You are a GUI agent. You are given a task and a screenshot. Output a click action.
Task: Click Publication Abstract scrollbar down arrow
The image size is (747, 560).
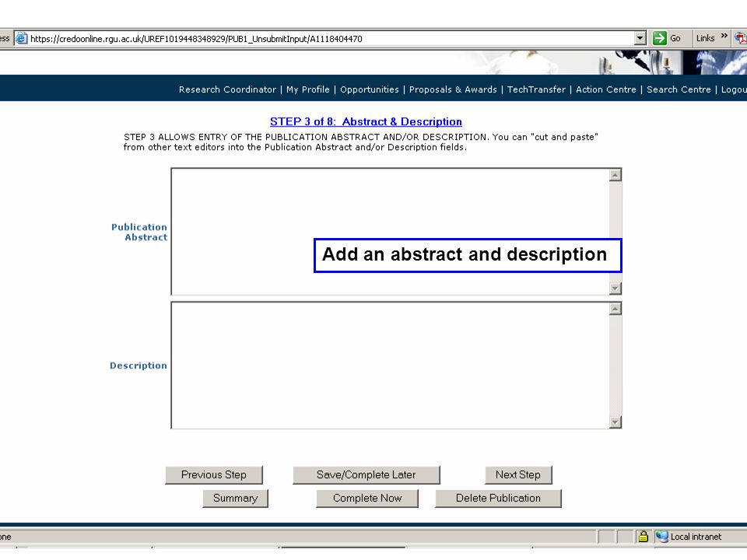coord(615,288)
